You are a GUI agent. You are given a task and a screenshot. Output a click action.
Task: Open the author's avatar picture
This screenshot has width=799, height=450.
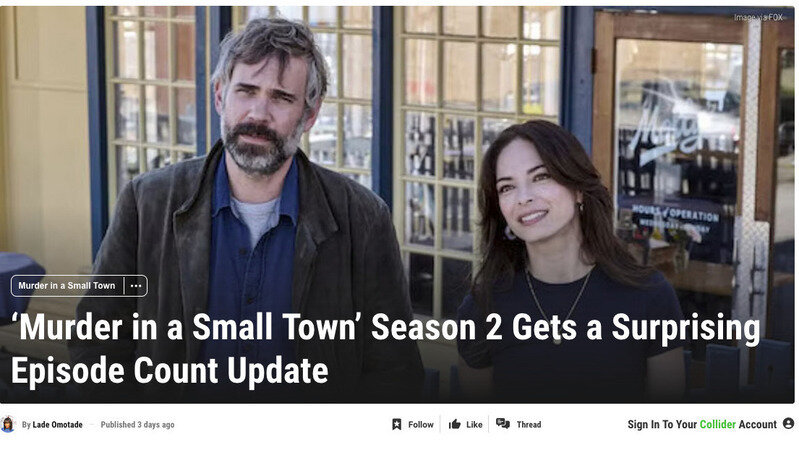click(8, 424)
